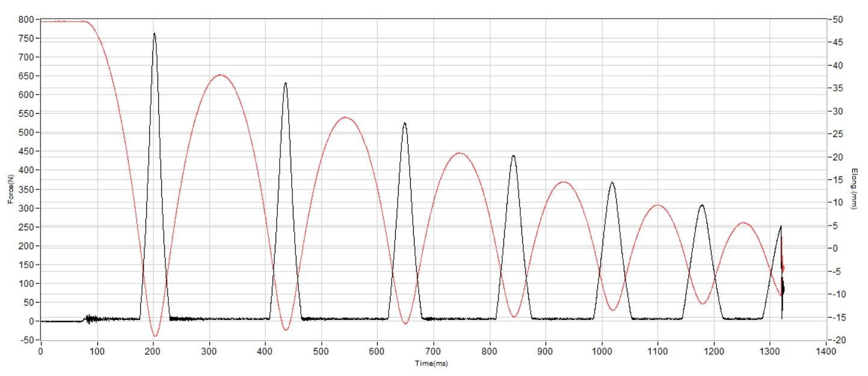Click the sixth black force peak near 310 N
The image size is (868, 376).
click(x=701, y=205)
